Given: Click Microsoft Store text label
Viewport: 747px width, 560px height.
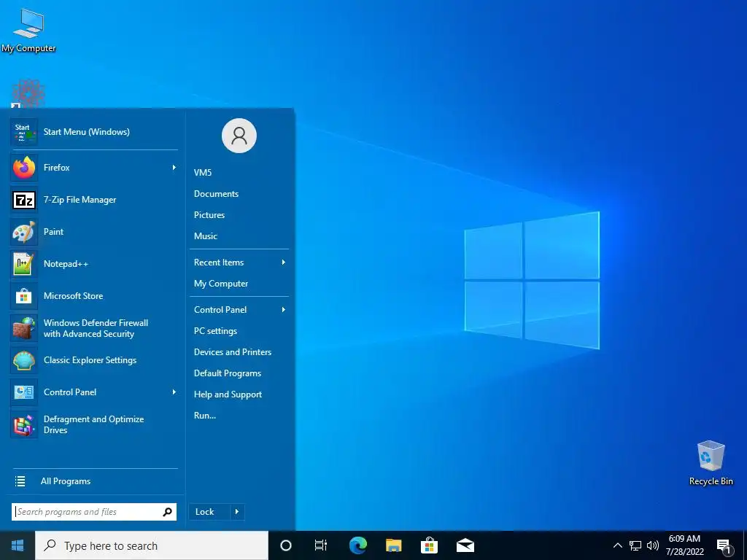Looking at the screenshot, I should 74,296.
